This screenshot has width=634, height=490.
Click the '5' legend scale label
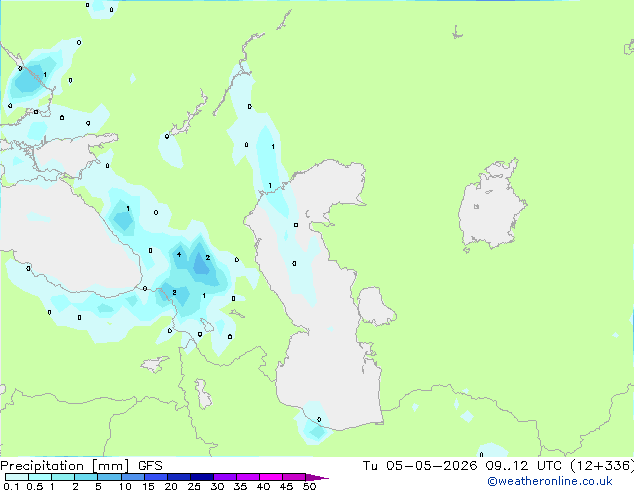(98, 486)
